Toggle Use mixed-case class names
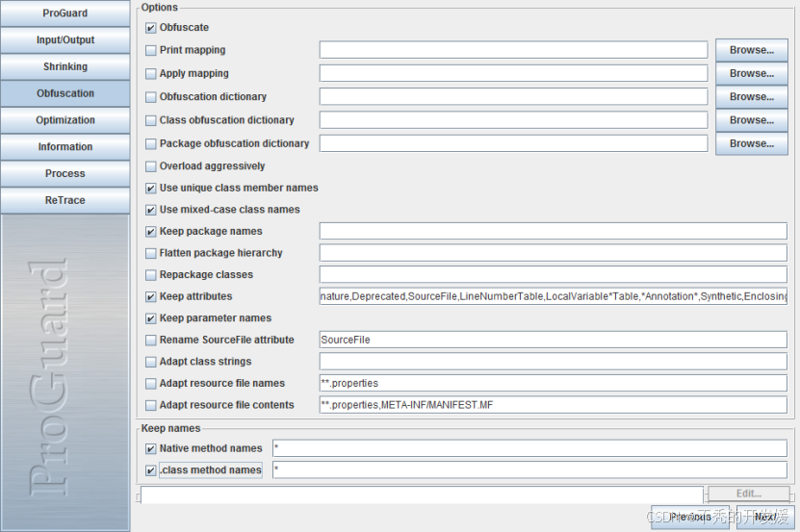800x532 pixels. (x=150, y=210)
